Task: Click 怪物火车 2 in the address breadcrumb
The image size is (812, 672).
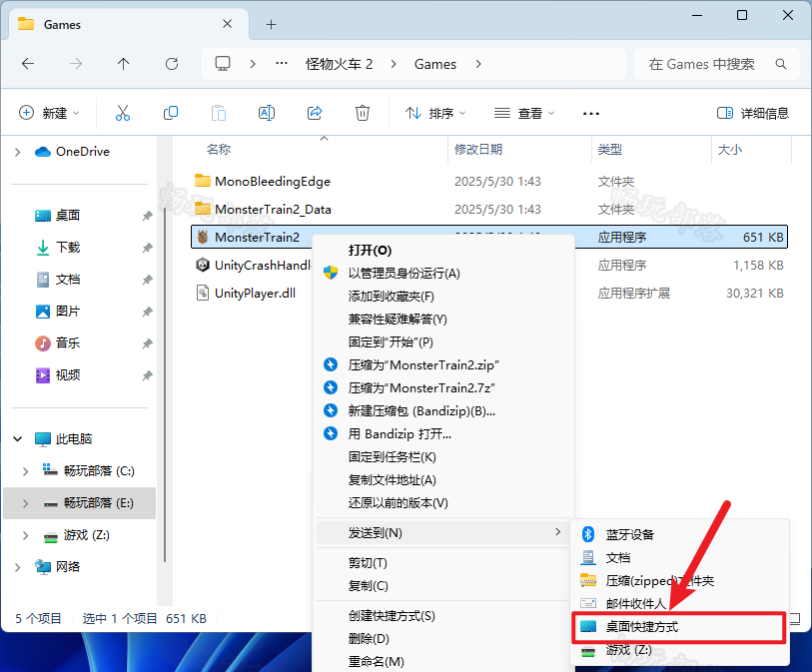Action: pyautogui.click(x=339, y=64)
